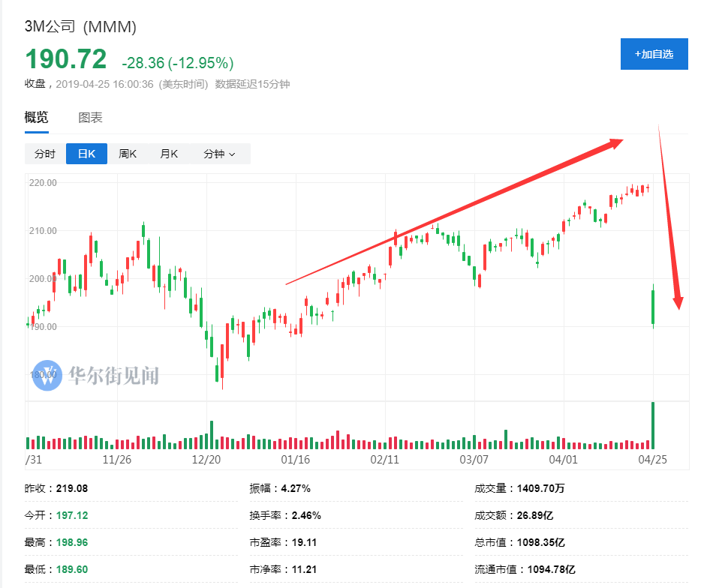Switch to 月K chart view
The height and width of the screenshot is (588, 707).
tap(169, 154)
